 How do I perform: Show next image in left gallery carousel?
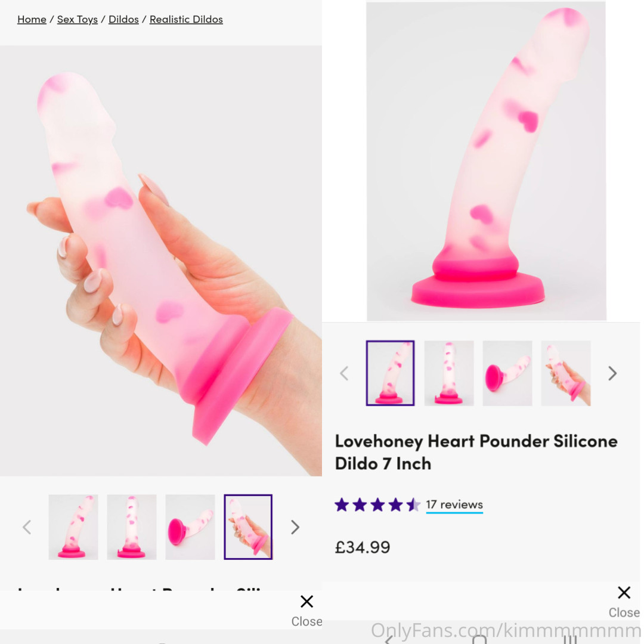[295, 527]
